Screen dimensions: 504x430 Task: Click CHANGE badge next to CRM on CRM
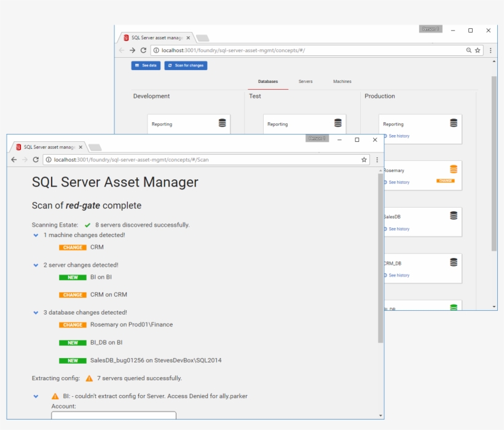tap(73, 295)
